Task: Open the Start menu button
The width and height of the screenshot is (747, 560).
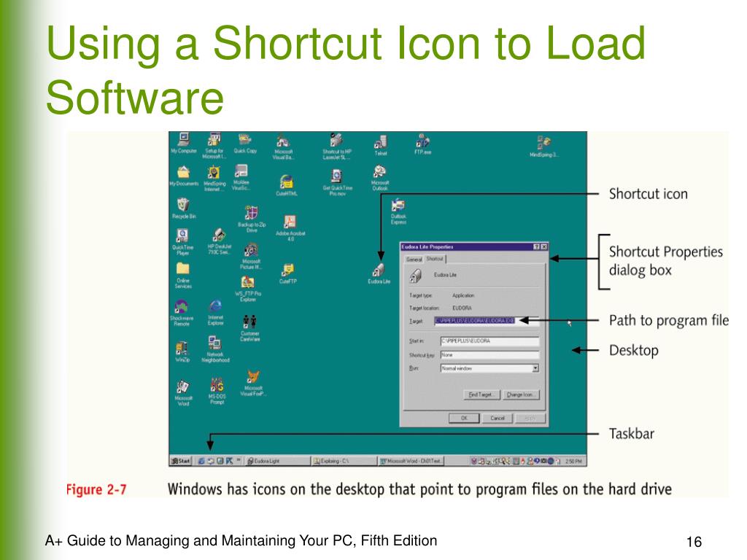Action: point(181,461)
